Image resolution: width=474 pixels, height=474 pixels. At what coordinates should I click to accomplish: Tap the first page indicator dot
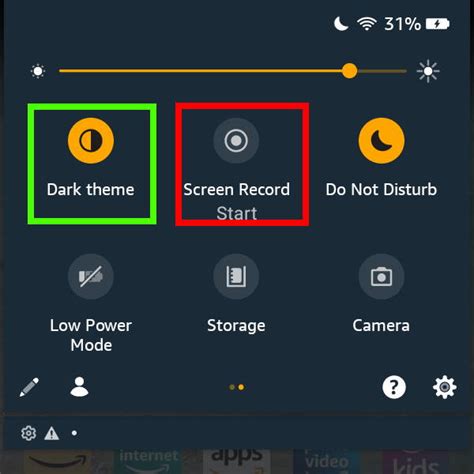click(x=232, y=387)
